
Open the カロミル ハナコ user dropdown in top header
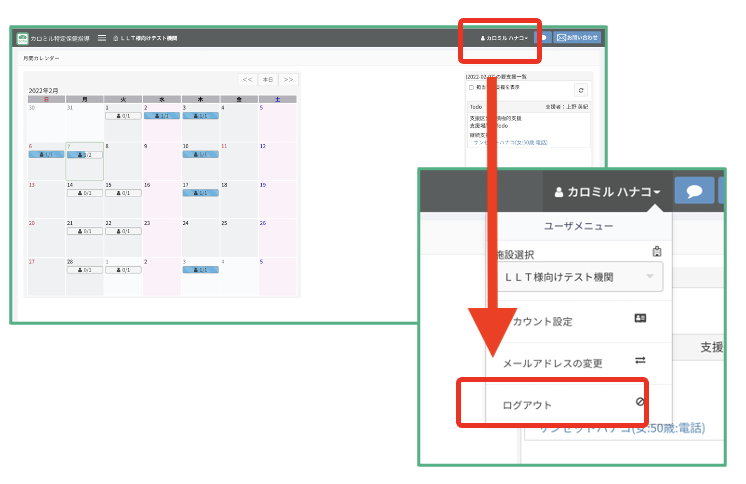click(x=504, y=38)
